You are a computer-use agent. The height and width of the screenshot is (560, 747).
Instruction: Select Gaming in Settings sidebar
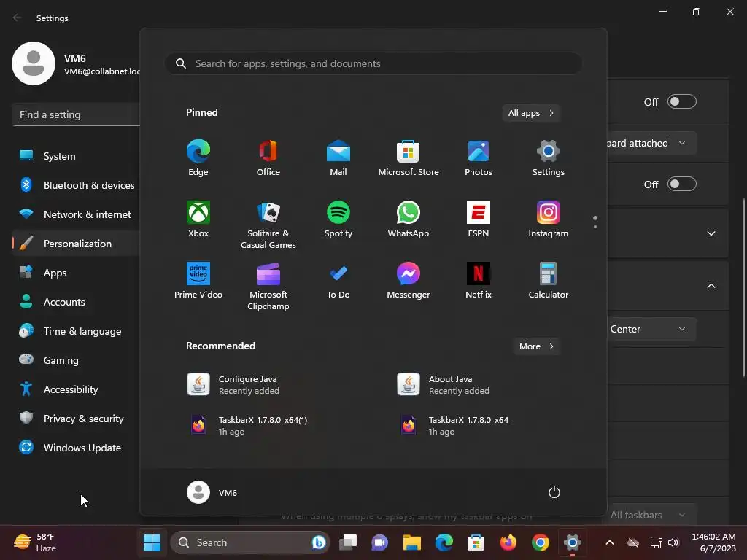(76, 360)
